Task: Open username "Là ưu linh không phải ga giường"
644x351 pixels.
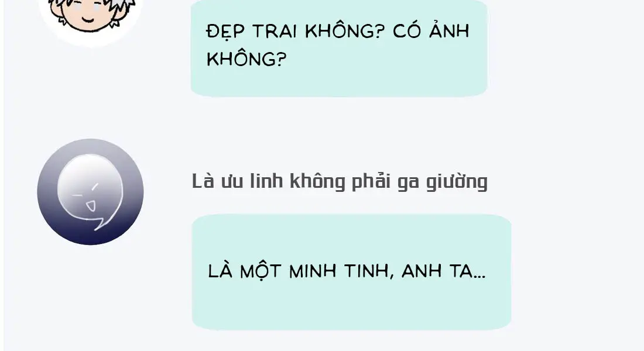Action: 340,181
